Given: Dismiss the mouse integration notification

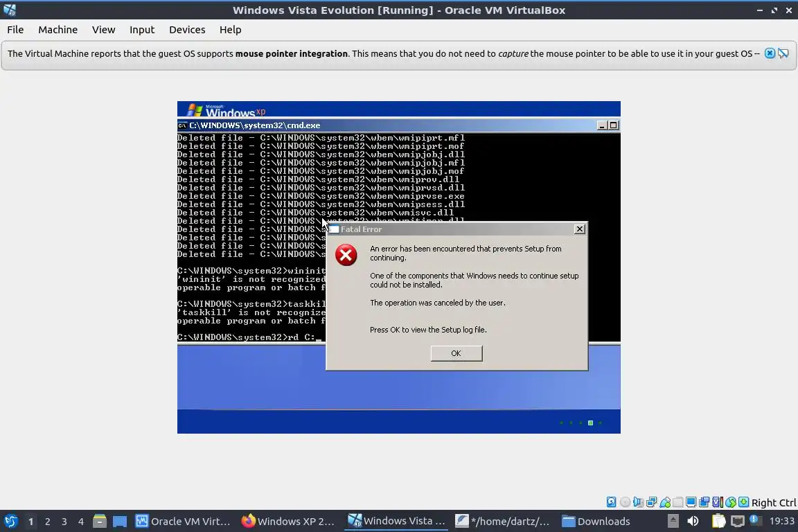Looking at the screenshot, I should tap(770, 53).
